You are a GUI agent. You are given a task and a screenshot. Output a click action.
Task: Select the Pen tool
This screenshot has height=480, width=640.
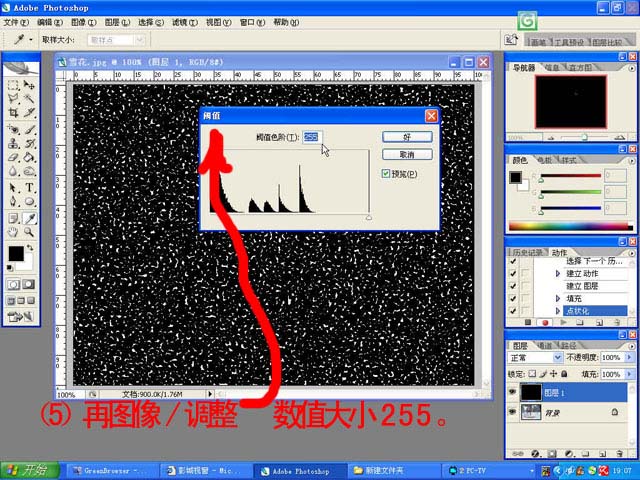[13, 202]
